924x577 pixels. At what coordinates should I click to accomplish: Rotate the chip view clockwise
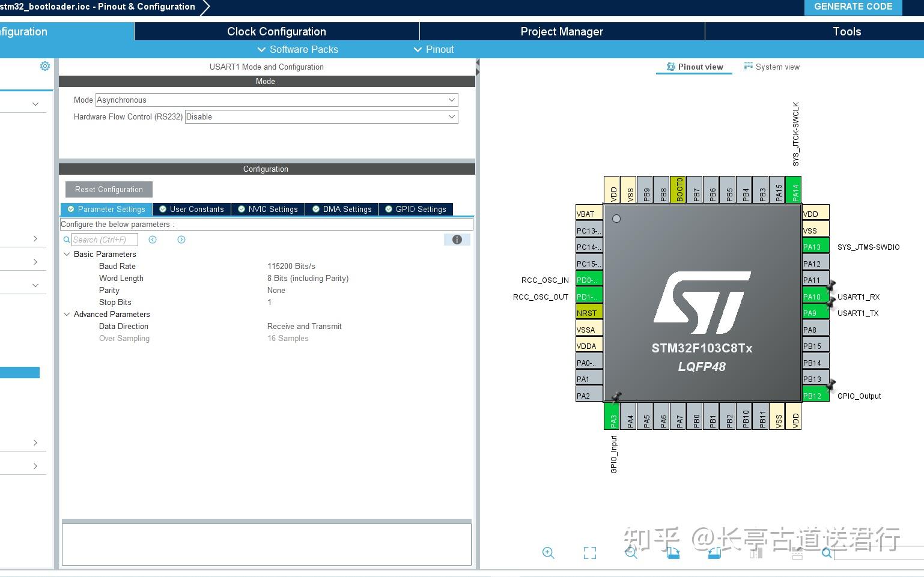pos(673,553)
